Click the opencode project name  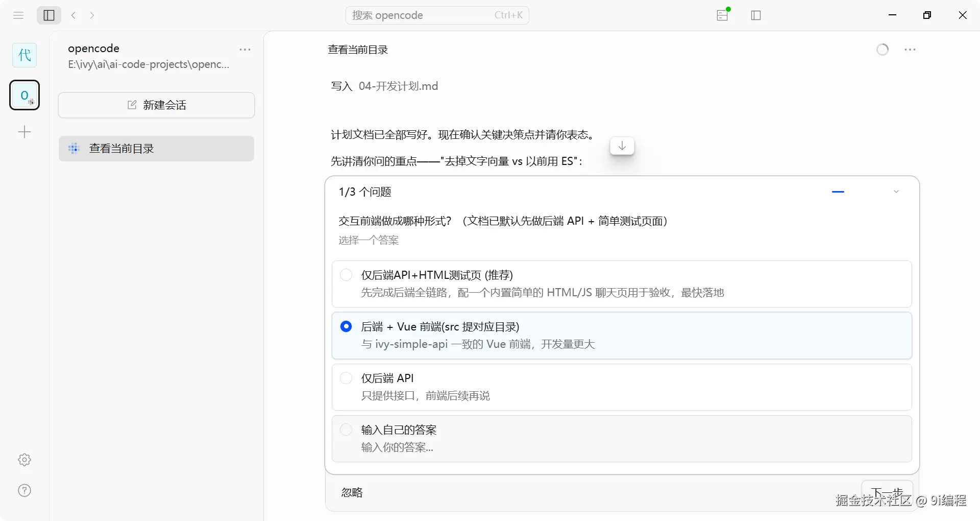93,48
